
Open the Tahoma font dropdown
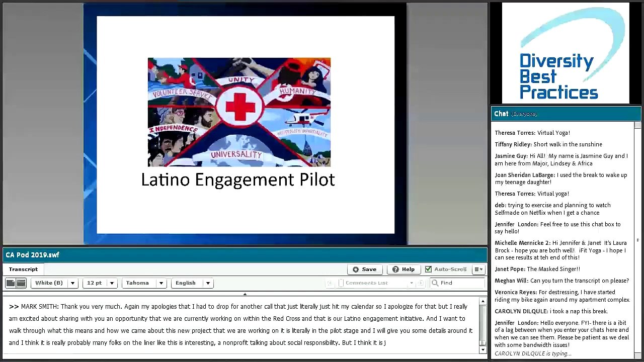click(x=144, y=283)
